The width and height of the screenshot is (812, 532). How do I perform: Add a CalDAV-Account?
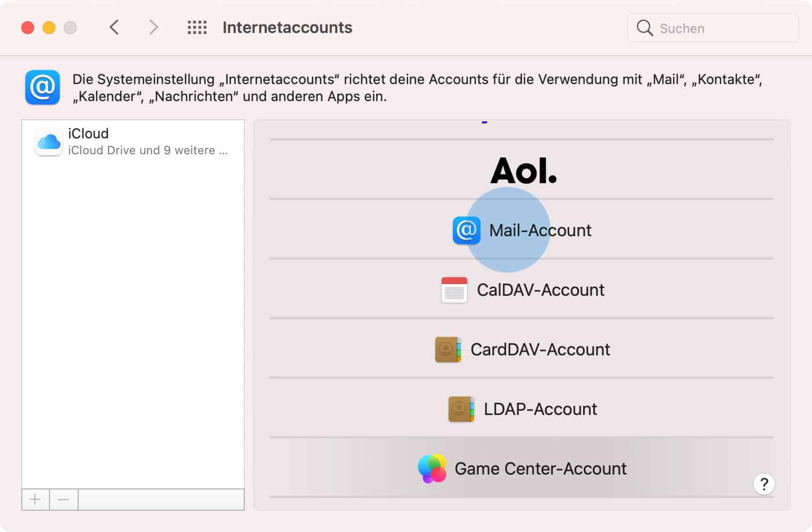(522, 289)
